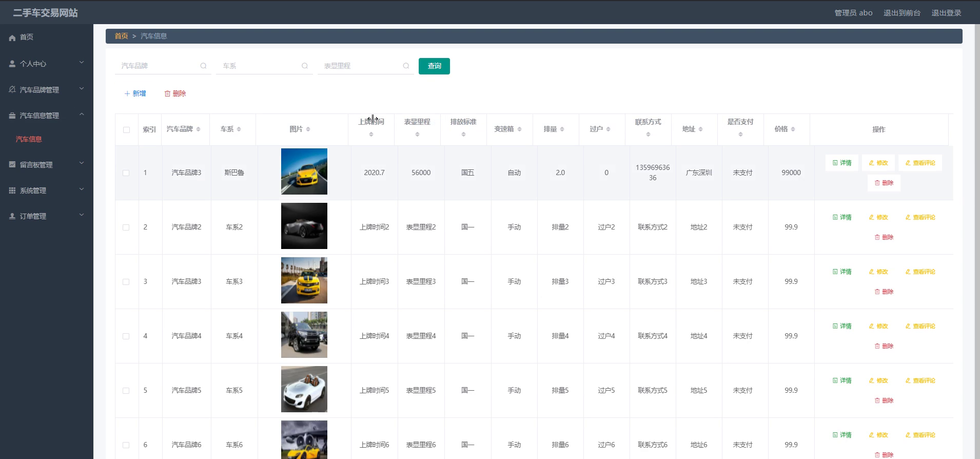Sort by 价格 column arrows
The height and width of the screenshot is (459, 980).
[793, 129]
